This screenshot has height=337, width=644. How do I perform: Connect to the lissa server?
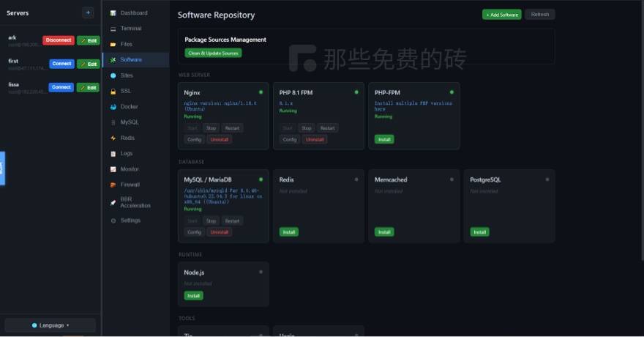tap(61, 87)
